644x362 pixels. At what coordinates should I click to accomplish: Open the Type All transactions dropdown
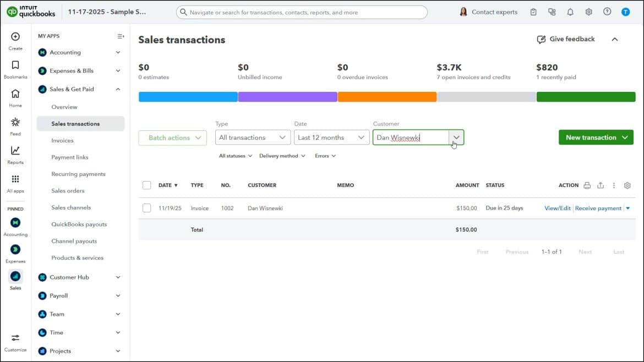tap(253, 138)
